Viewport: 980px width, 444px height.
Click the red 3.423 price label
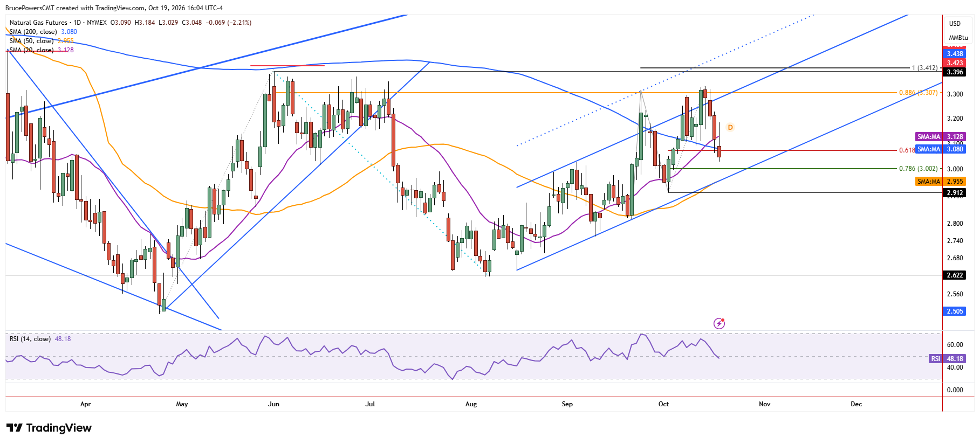point(955,63)
